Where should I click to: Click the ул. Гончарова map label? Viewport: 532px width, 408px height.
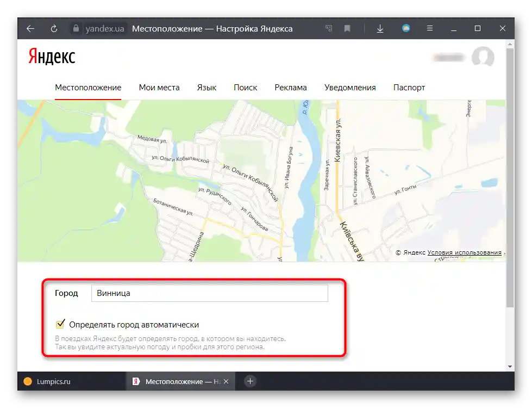click(x=254, y=219)
